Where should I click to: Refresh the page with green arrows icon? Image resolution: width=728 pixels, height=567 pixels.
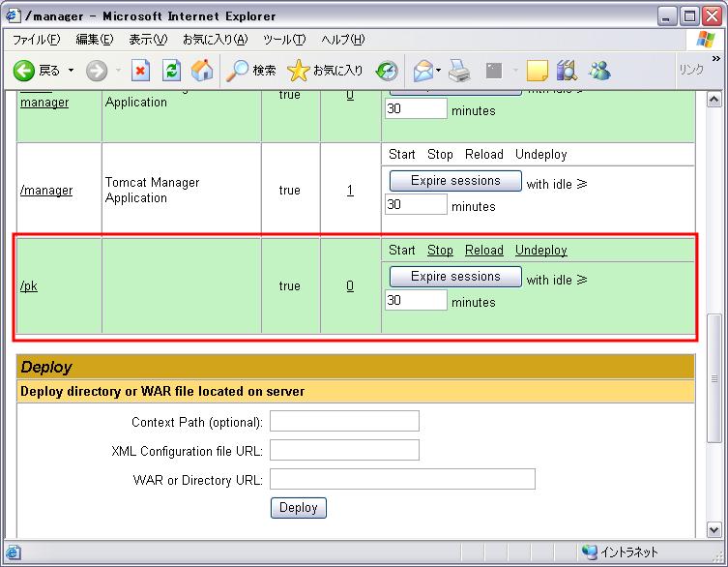[x=171, y=71]
